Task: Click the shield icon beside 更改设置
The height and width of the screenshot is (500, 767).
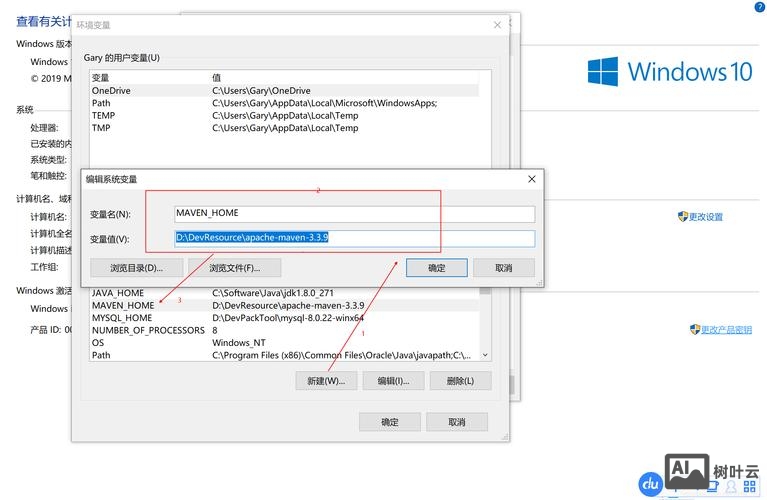Action: [x=683, y=216]
